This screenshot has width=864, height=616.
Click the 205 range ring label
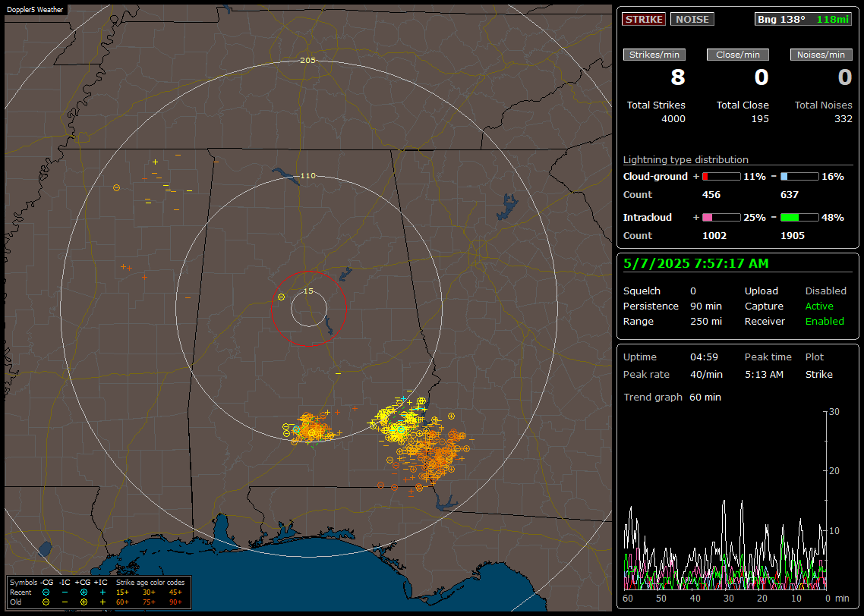[307, 61]
